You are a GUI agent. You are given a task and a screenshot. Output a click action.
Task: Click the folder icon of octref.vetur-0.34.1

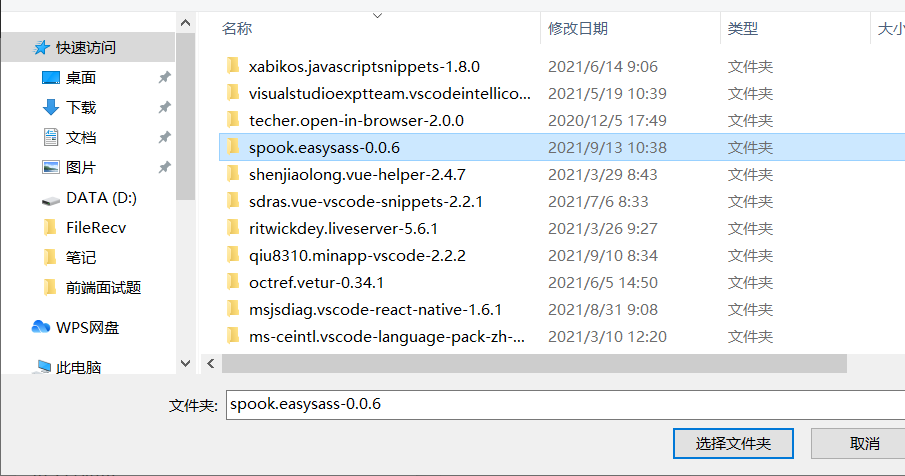click(233, 282)
